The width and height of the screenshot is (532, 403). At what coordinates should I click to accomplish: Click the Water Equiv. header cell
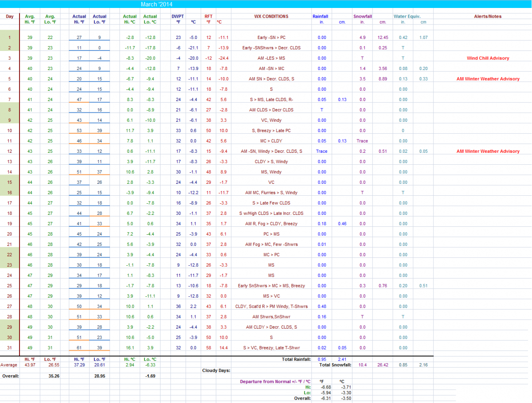[407, 16]
